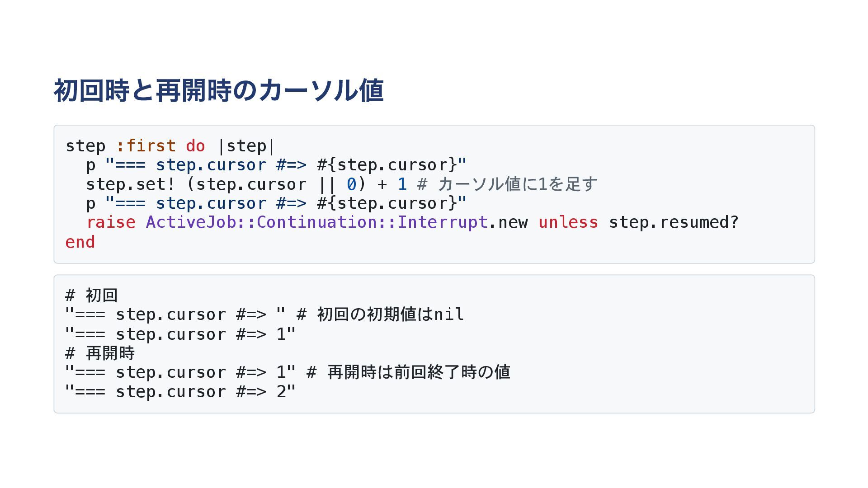Click the output line ending in 2
The width and height of the screenshot is (868, 488).
click(x=180, y=392)
